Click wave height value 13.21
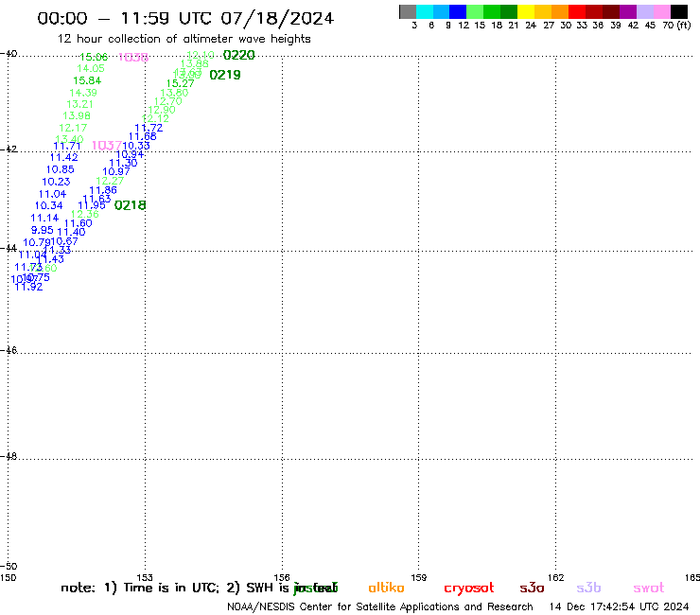This screenshot has width=700, height=615. pyautogui.click(x=79, y=104)
